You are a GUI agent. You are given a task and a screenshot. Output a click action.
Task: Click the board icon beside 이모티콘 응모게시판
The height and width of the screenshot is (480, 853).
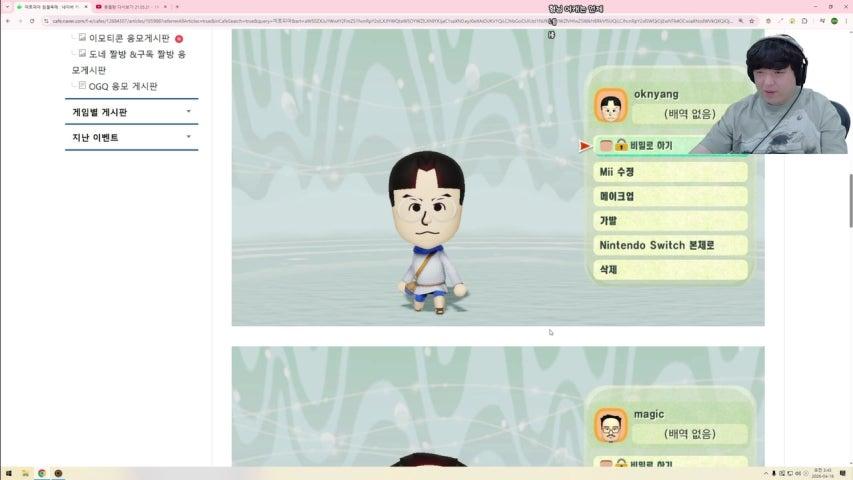pyautogui.click(x=82, y=37)
